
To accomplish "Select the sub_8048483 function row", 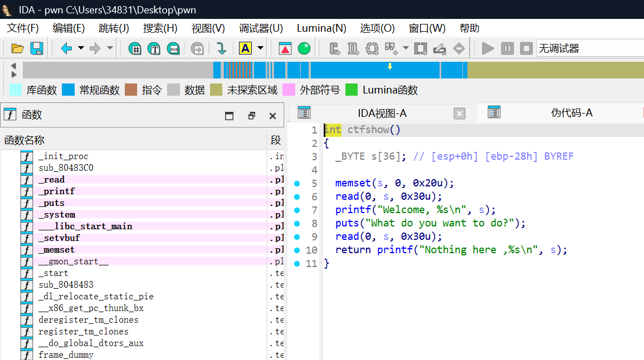I will pos(142,284).
